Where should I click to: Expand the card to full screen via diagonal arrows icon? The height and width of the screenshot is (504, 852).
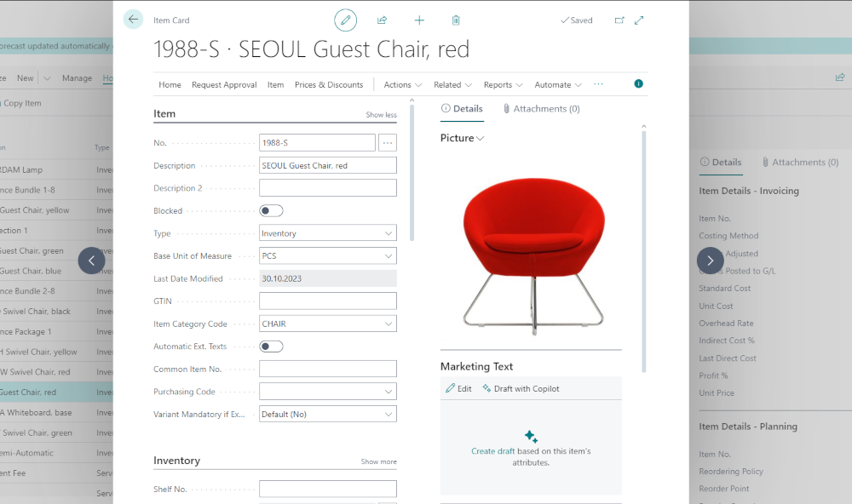(x=639, y=20)
